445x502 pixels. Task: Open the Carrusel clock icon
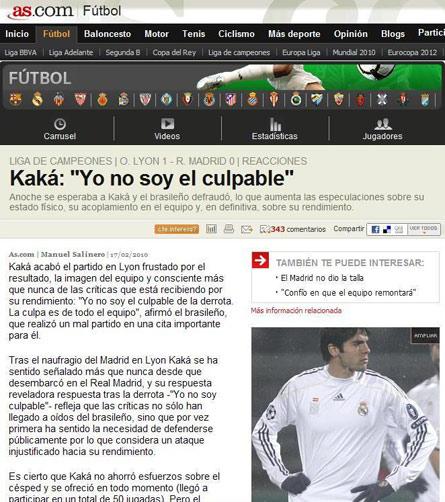pos(60,124)
